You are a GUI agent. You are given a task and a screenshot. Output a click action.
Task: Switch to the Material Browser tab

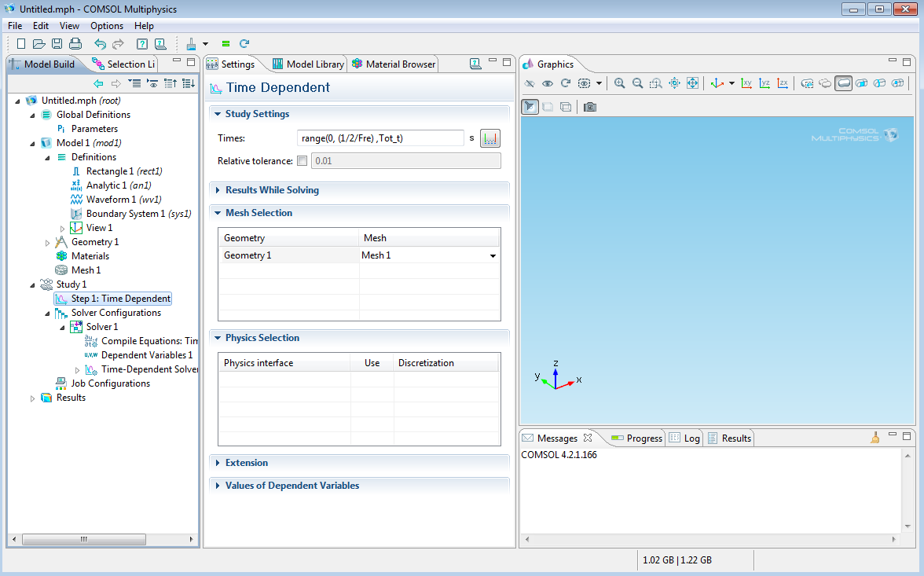point(394,64)
